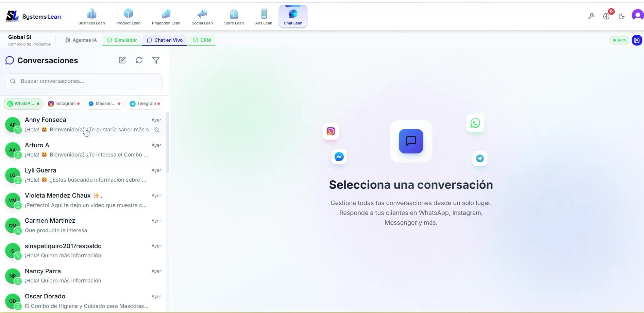Image resolution: width=644 pixels, height=313 pixels.
Task: Click the conversation list scrollbar
Action: coord(167,143)
